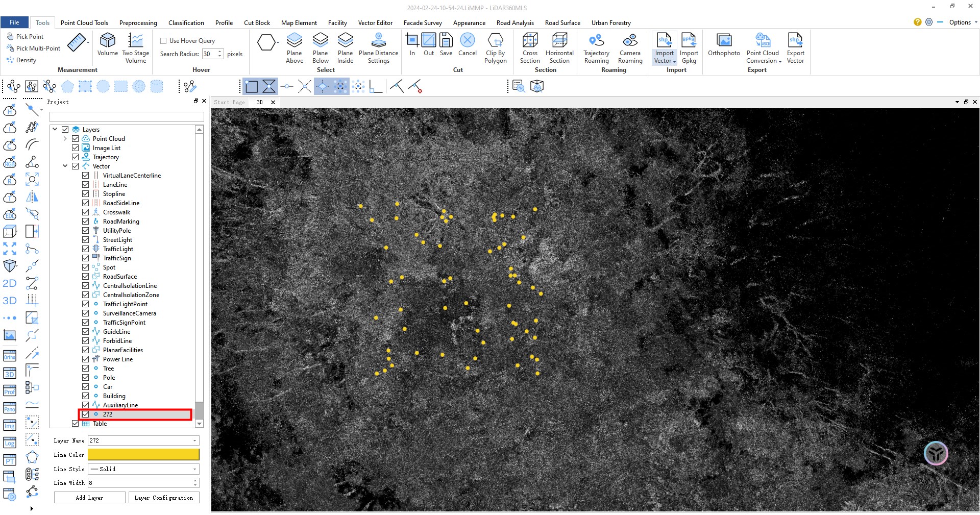Select the Volume measurement tool
The image size is (980, 515).
click(107, 44)
